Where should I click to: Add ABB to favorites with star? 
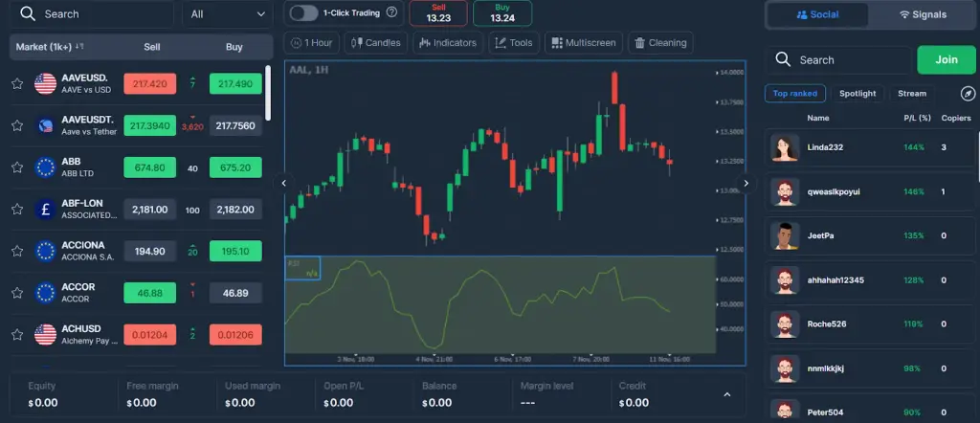[x=17, y=167]
